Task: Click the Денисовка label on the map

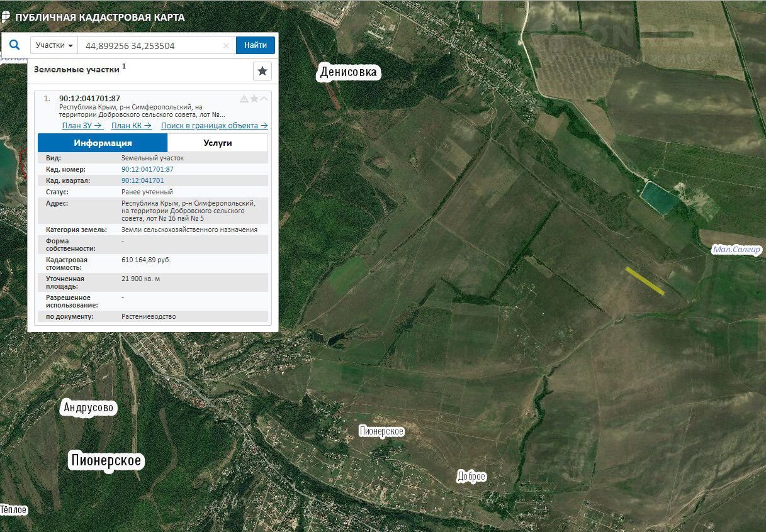Action: coord(349,73)
